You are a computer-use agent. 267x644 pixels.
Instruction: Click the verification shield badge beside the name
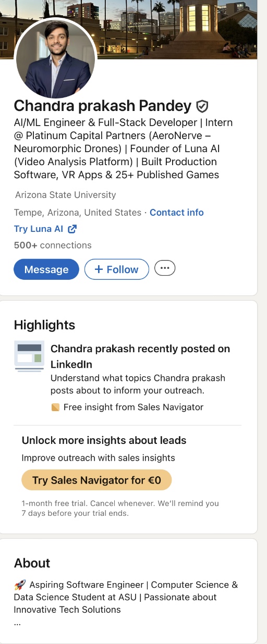click(x=202, y=107)
